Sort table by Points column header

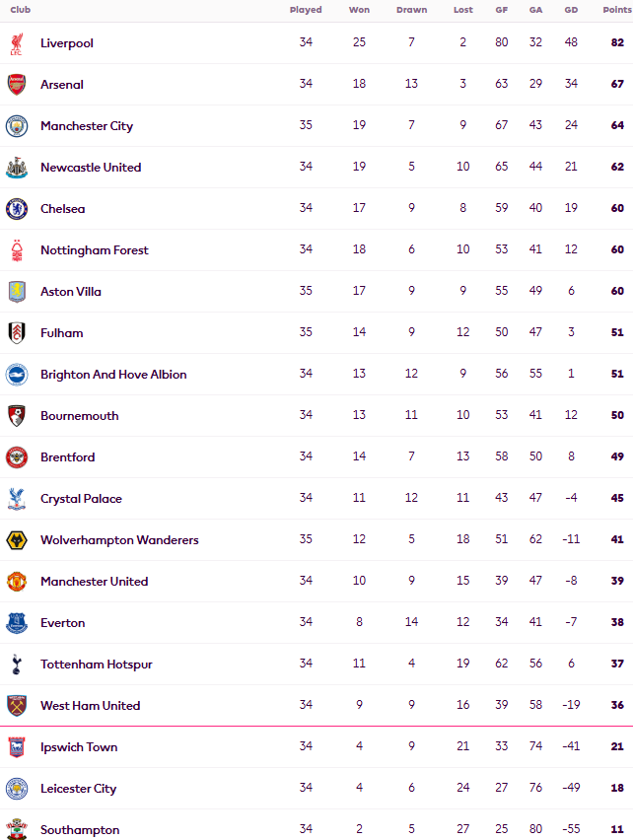[617, 10]
